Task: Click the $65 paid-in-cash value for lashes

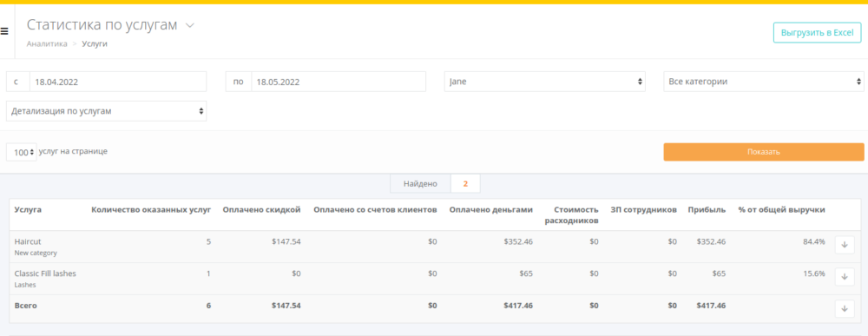Action: [527, 273]
